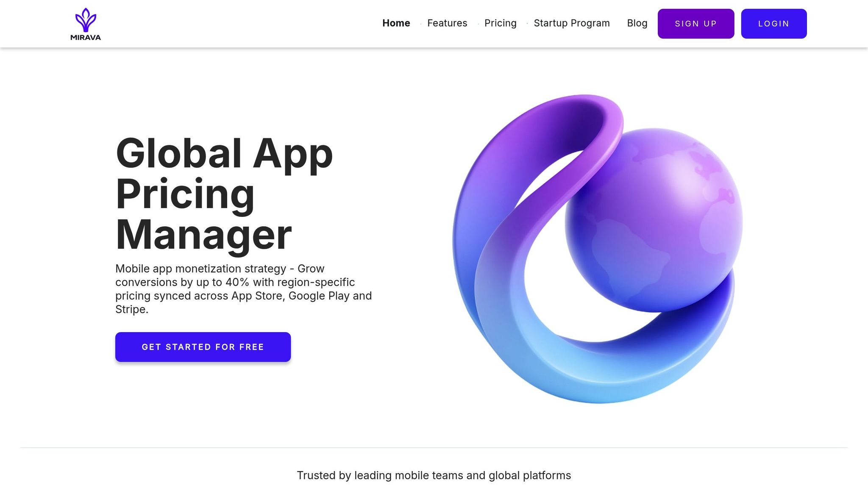The image size is (868, 488).
Task: Go to the Home nav item
Action: [x=396, y=23]
